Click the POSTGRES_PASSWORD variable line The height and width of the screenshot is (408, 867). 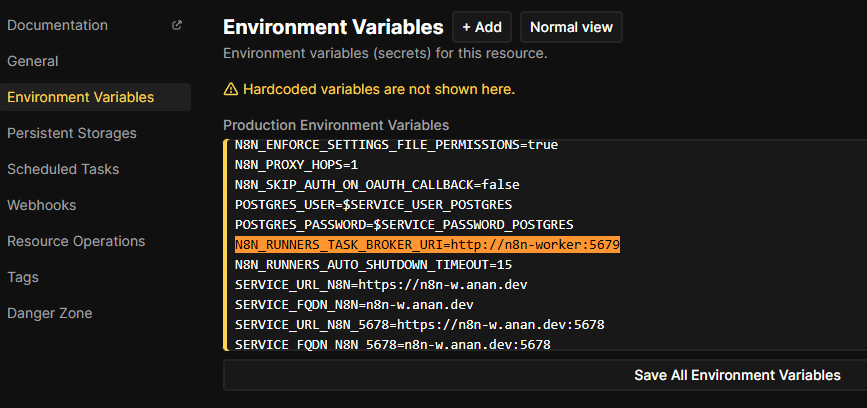click(404, 225)
